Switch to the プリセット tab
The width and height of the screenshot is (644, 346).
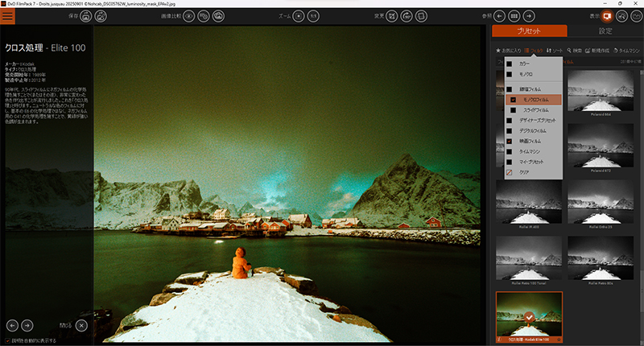(x=530, y=31)
